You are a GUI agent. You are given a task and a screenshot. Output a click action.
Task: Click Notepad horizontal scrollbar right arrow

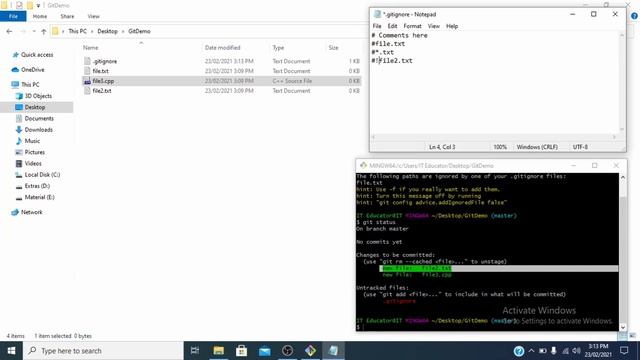614,137
